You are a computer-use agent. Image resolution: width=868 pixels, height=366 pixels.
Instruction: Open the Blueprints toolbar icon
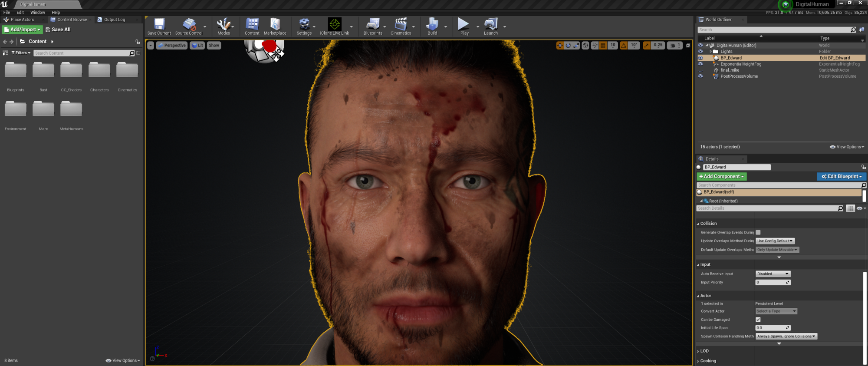tap(373, 26)
